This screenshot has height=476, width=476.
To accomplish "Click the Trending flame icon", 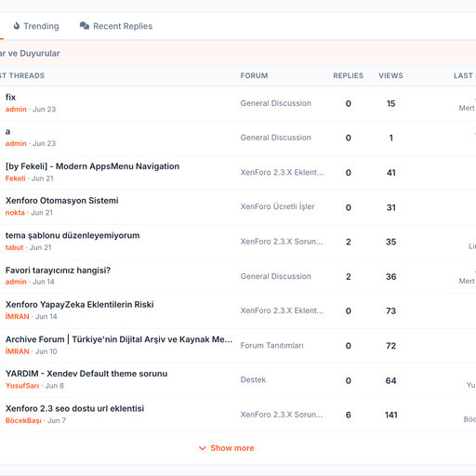I will (x=17, y=26).
